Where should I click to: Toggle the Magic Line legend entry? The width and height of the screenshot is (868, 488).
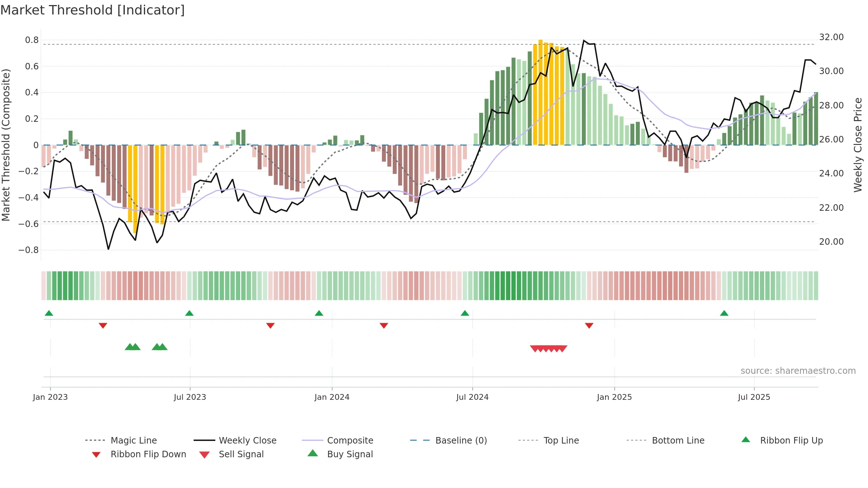pyautogui.click(x=121, y=440)
